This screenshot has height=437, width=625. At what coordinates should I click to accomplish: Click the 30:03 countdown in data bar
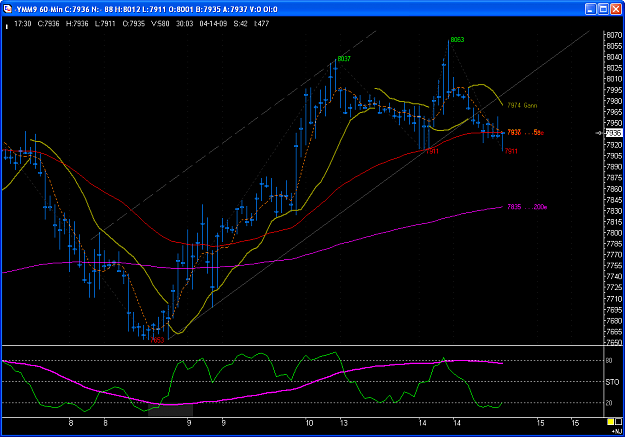[x=185, y=24]
